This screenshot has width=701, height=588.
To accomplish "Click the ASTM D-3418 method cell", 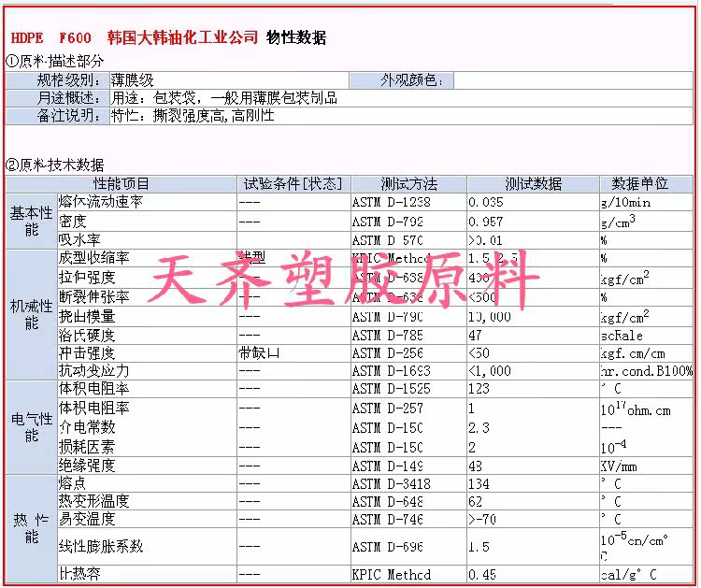I will [x=408, y=484].
